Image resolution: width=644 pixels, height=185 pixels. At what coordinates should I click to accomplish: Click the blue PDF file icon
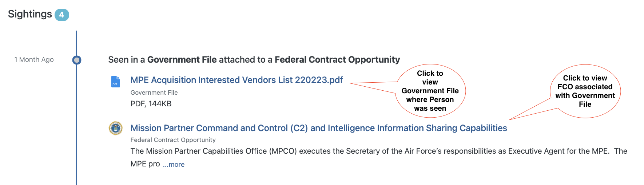[x=116, y=82]
